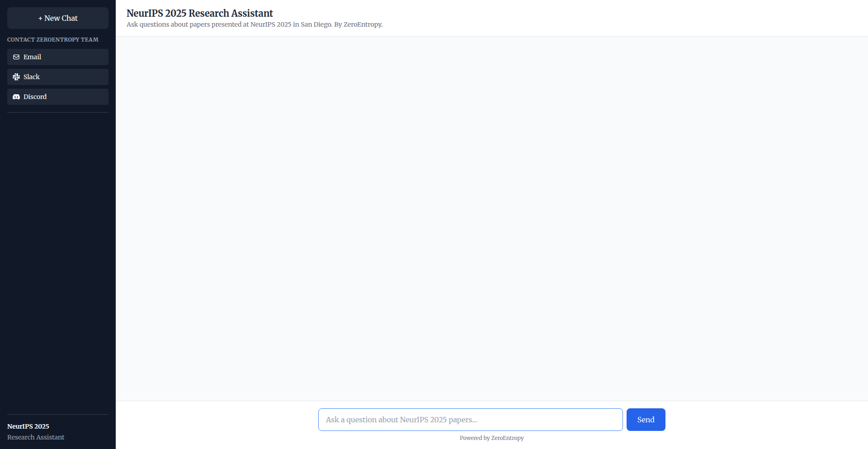Click the Powered by ZeroEntropy footer text
This screenshot has height=449, width=868.
pos(491,438)
